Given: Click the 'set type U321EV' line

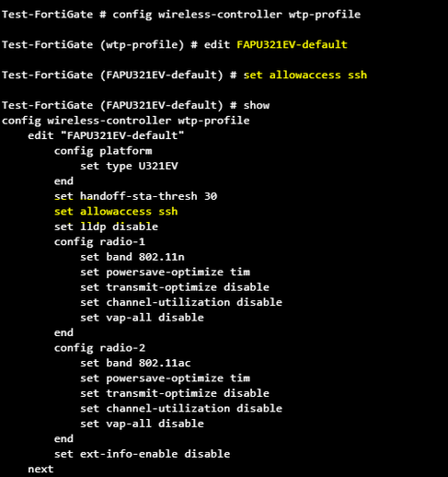Looking at the screenshot, I should point(129,166).
